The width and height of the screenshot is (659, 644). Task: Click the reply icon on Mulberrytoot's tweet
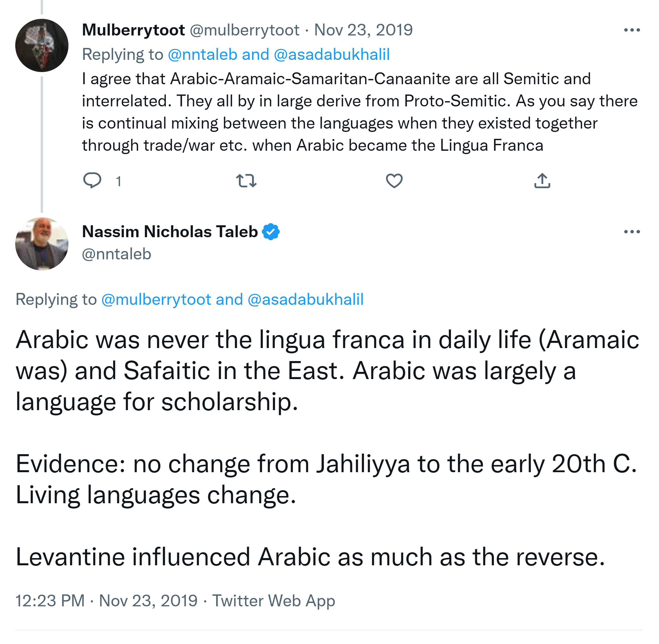click(x=92, y=180)
